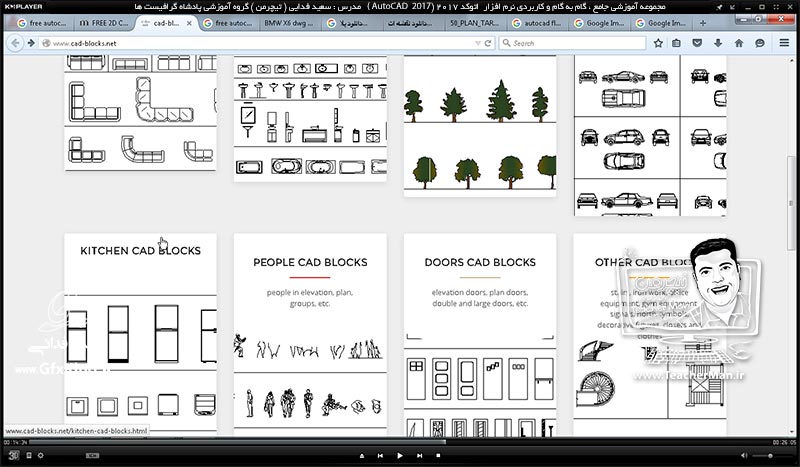Play the video in KMPlayer

pos(399,455)
